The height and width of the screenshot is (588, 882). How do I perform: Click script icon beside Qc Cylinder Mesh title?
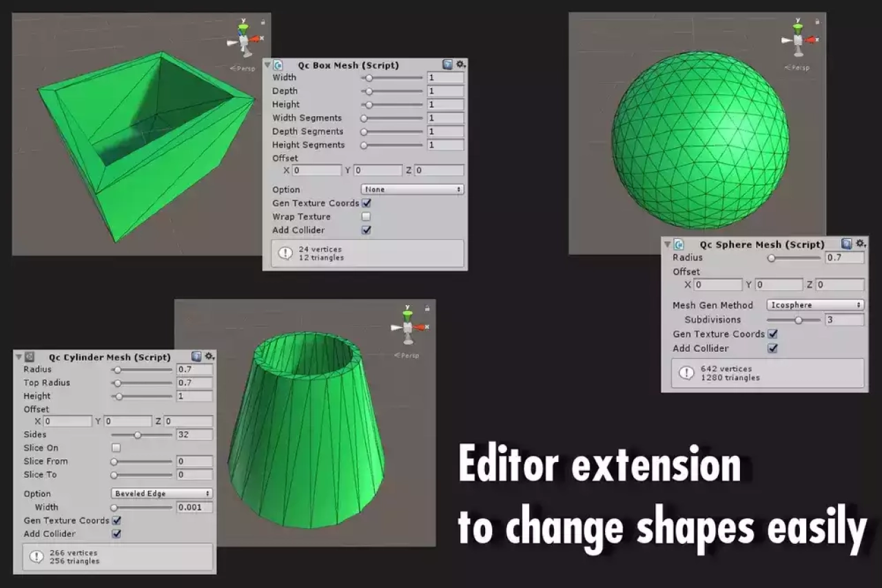pyautogui.click(x=30, y=357)
